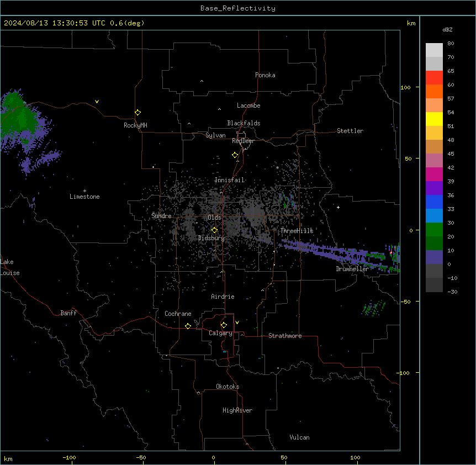Click the Okotoks label
Screen dimensions: 476x465
tap(228, 387)
